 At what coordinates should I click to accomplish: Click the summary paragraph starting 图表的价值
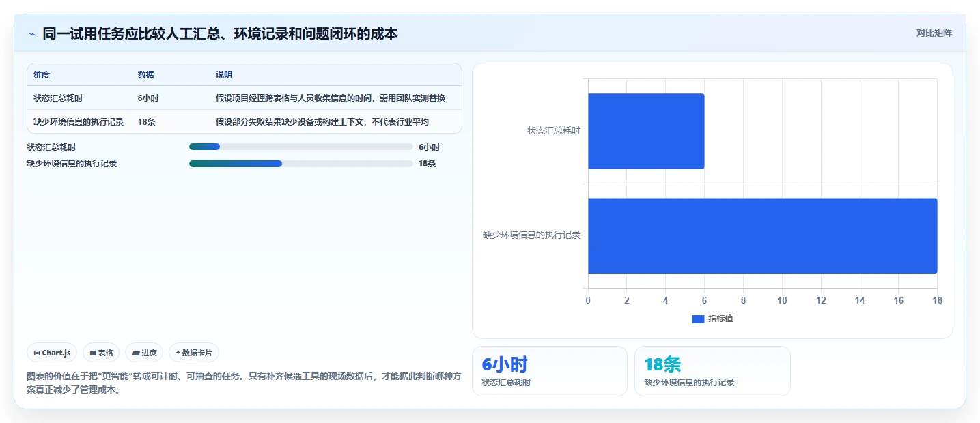click(x=244, y=383)
